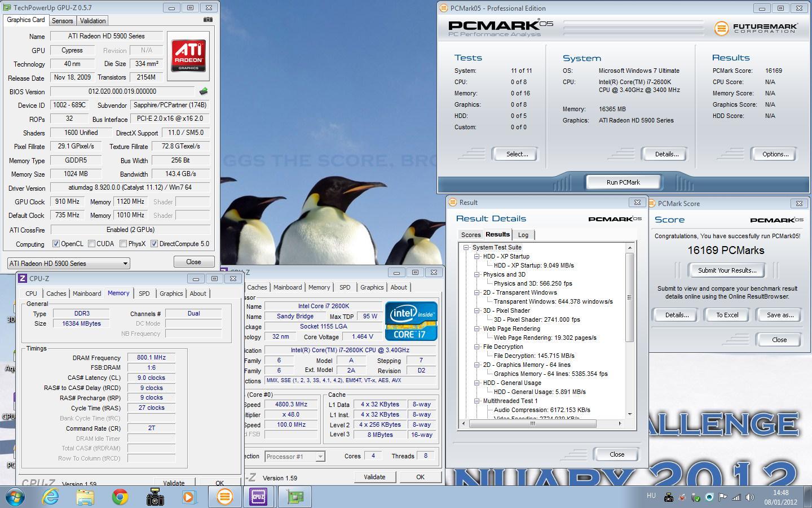Switch to GPU-Z via its taskbar icon
This screenshot has width=812, height=508.
[x=294, y=497]
